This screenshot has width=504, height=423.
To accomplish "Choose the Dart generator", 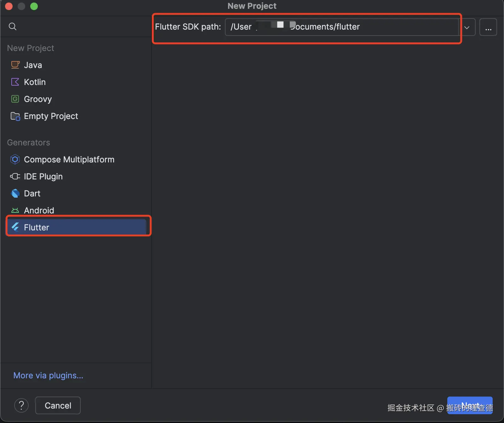I will [76, 193].
